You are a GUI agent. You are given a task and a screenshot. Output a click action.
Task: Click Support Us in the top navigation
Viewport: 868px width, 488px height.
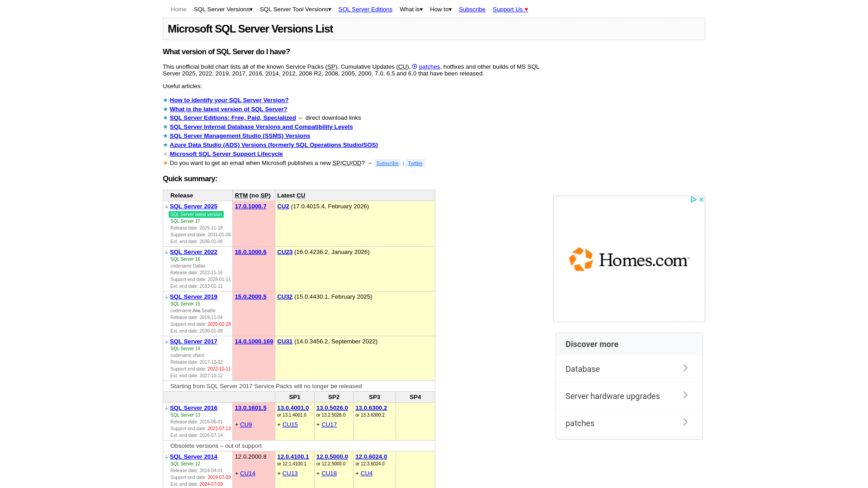click(510, 9)
